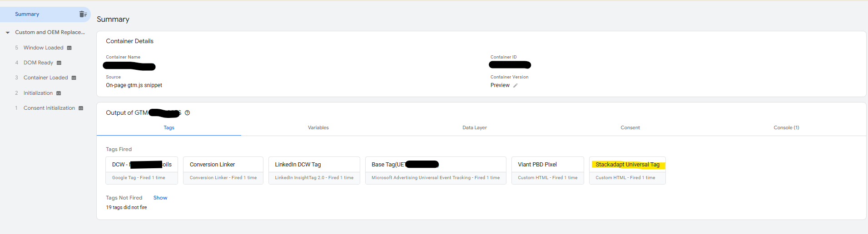Click the 'On-page gtm.js snippet' source text

coord(134,85)
